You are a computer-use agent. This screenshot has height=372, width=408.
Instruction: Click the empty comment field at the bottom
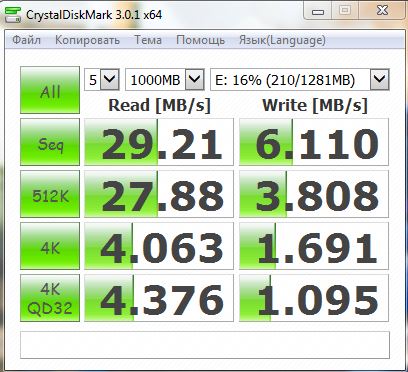click(205, 345)
